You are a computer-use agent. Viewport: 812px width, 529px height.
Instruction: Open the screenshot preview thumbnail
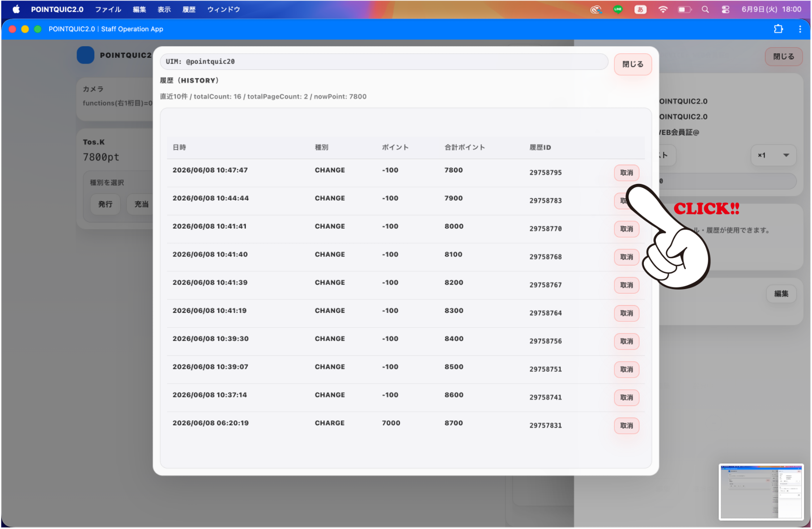coord(761,492)
